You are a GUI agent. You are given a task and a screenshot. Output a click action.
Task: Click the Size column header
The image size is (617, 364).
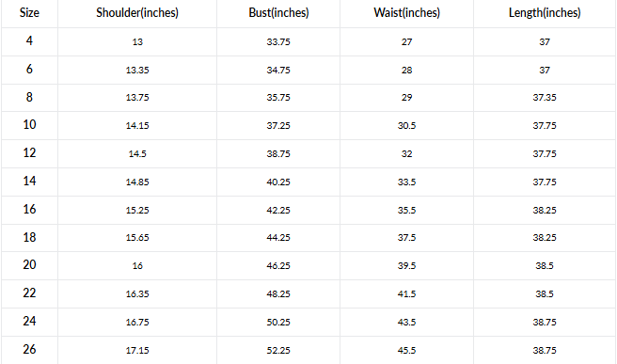29,13
